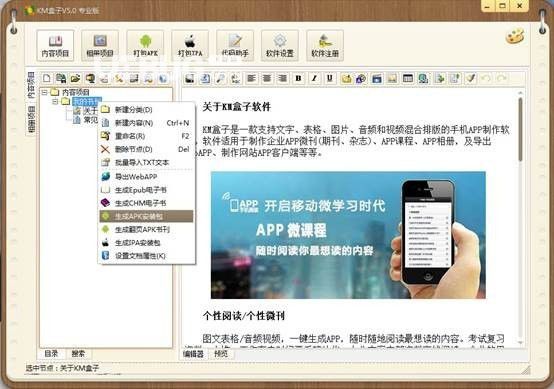Open the 代码助手 code assistant
This screenshot has height=389, width=554.
(235, 46)
